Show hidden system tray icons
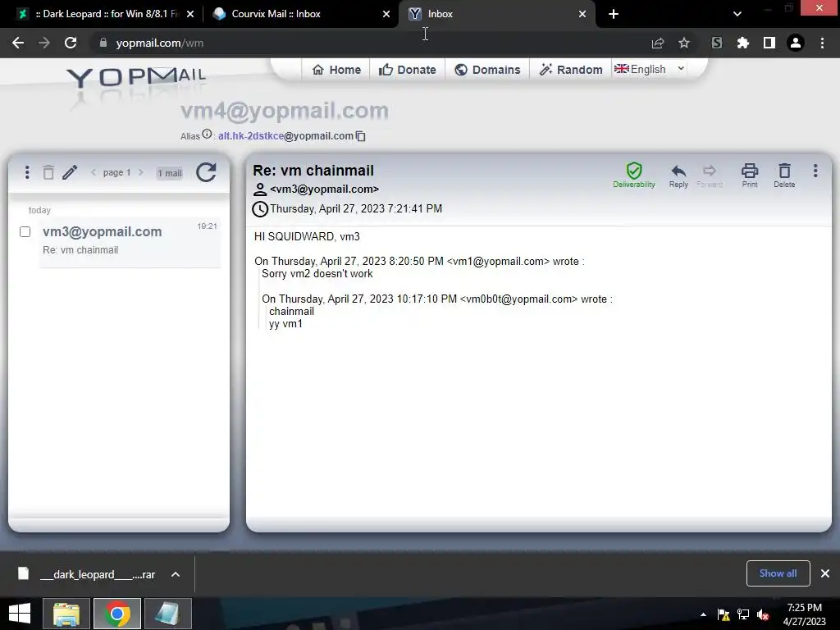This screenshot has height=630, width=840. (x=703, y=614)
